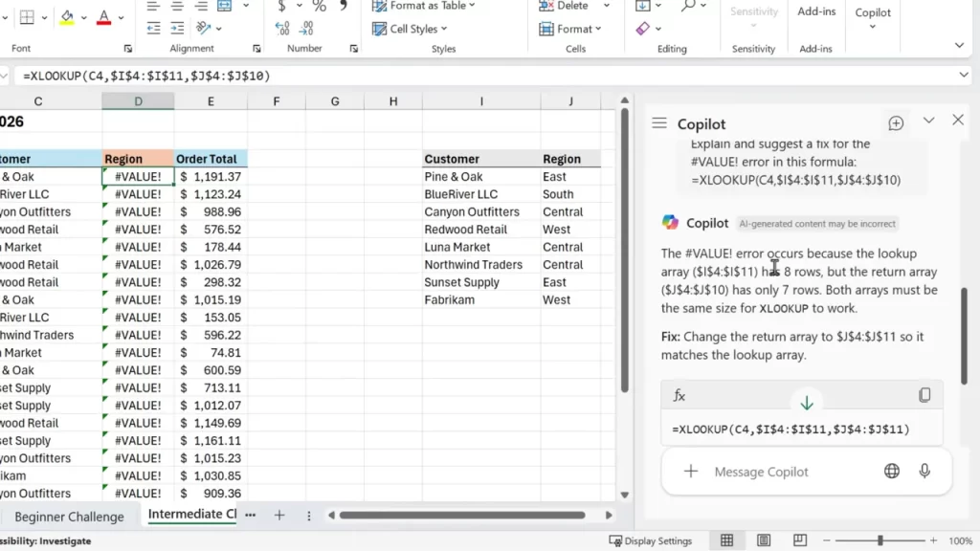The image size is (980, 551).
Task: Toggle Page Layout view in status bar
Action: [x=763, y=540]
